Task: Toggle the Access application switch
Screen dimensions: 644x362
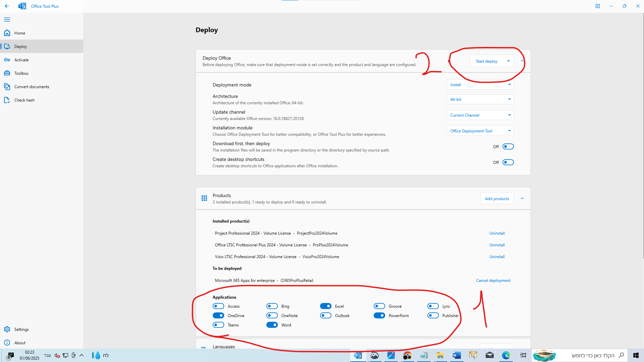Action: (x=218, y=306)
